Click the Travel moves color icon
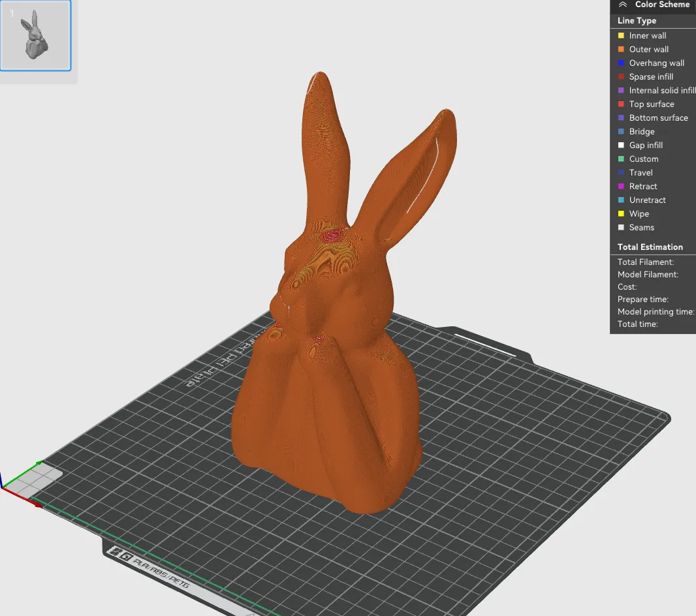This screenshot has width=696, height=616. (621, 172)
